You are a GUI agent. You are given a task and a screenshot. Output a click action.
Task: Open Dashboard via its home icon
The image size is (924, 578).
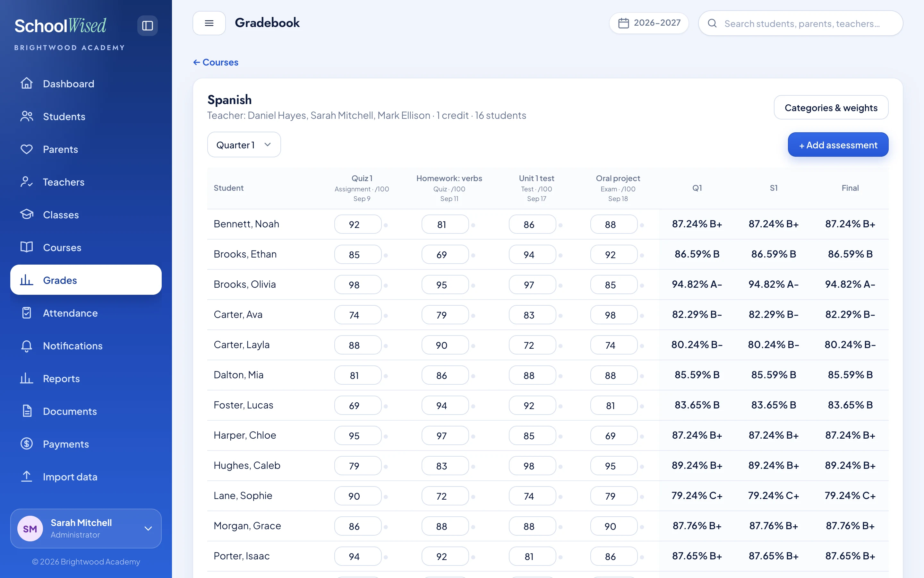click(26, 83)
